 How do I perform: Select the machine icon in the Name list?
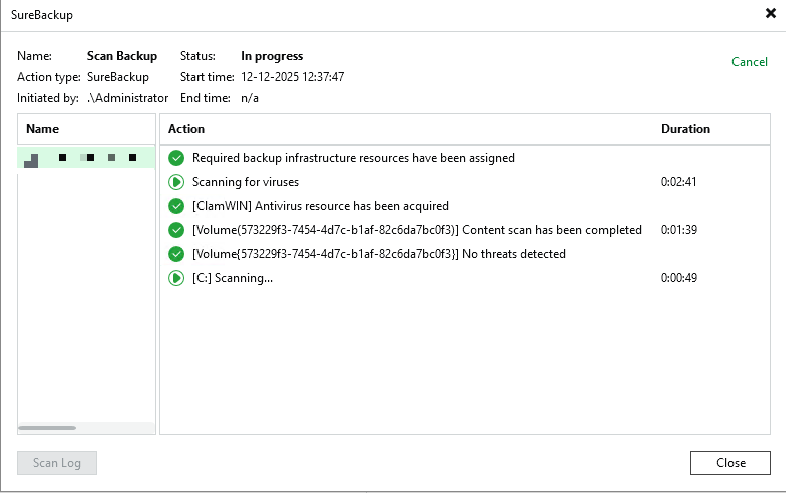click(x=31, y=159)
